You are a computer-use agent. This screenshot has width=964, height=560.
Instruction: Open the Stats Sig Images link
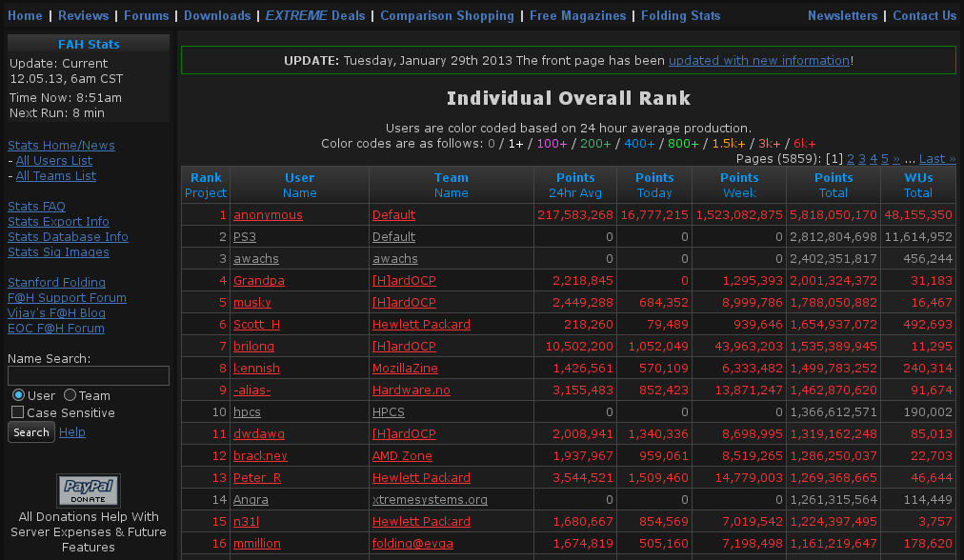(58, 252)
